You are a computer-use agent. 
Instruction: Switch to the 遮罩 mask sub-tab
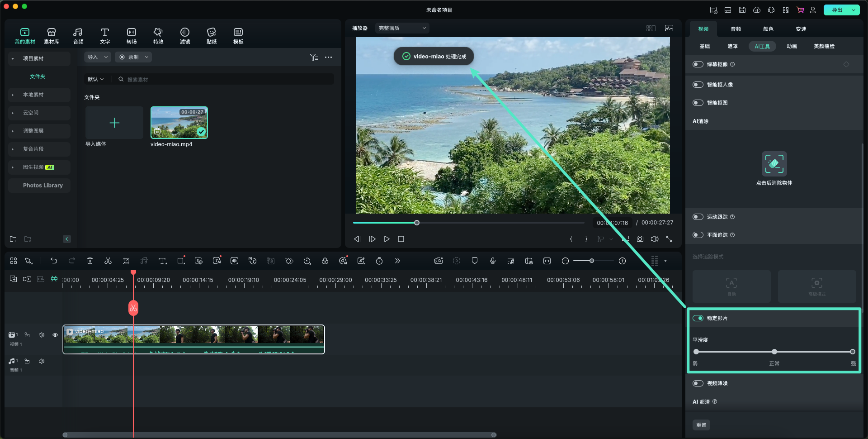tap(733, 46)
